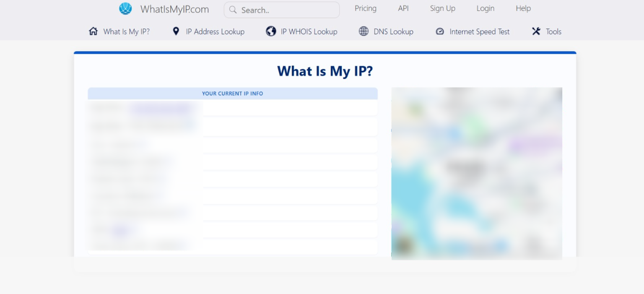Click the magnifying glass icon in the search bar

click(233, 9)
